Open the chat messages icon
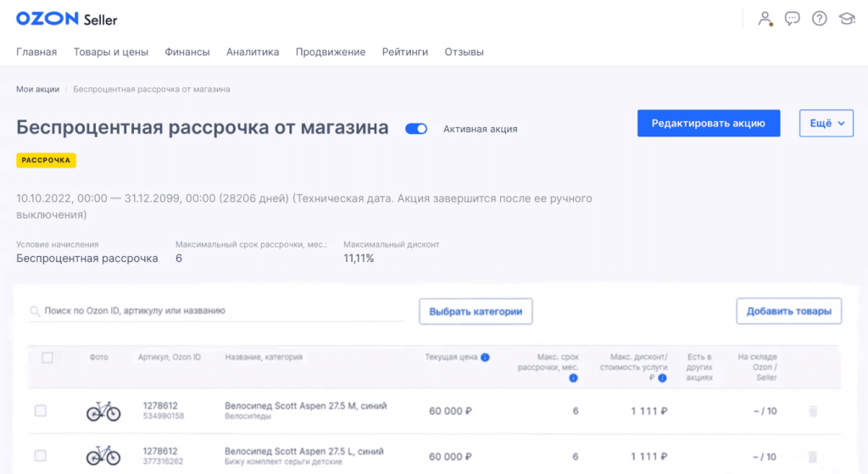Screen dimensions: 868x474 (793, 18)
